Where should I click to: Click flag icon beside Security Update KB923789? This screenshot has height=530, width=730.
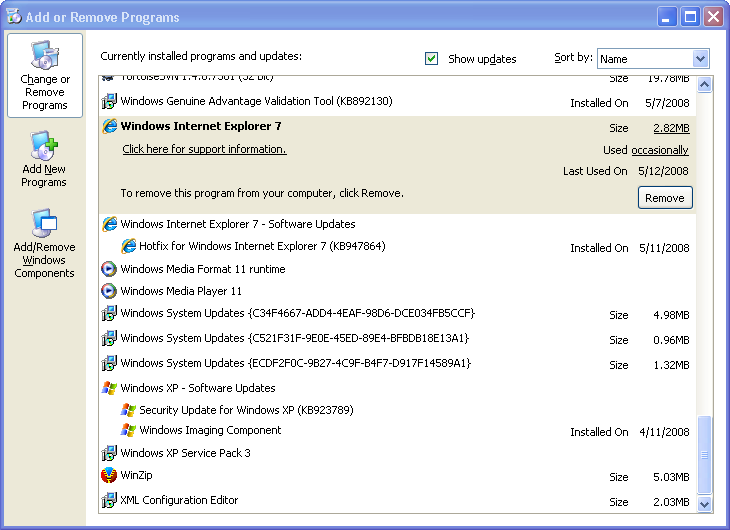point(128,410)
